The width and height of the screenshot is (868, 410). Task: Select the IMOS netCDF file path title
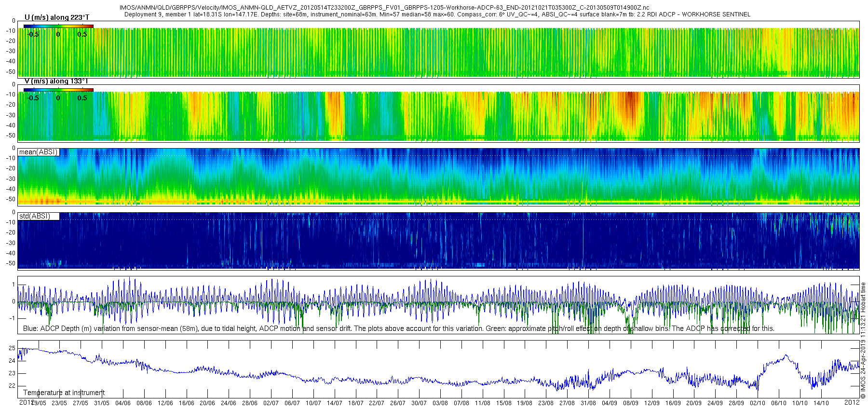click(x=384, y=8)
